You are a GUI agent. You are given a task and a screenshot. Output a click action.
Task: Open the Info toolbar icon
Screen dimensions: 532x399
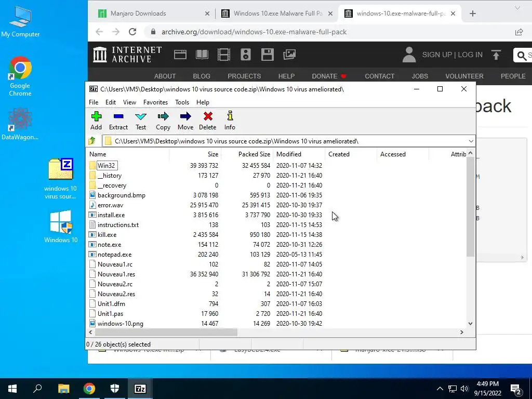(230, 121)
